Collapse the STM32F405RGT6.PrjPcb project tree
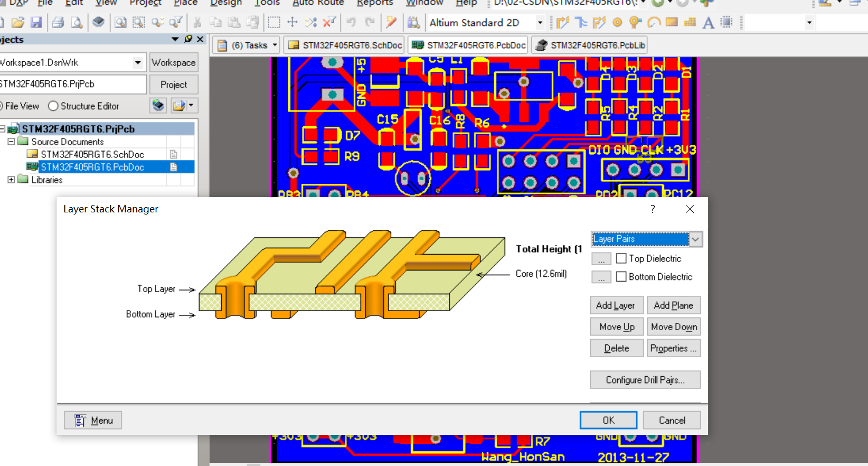 [x=2, y=129]
